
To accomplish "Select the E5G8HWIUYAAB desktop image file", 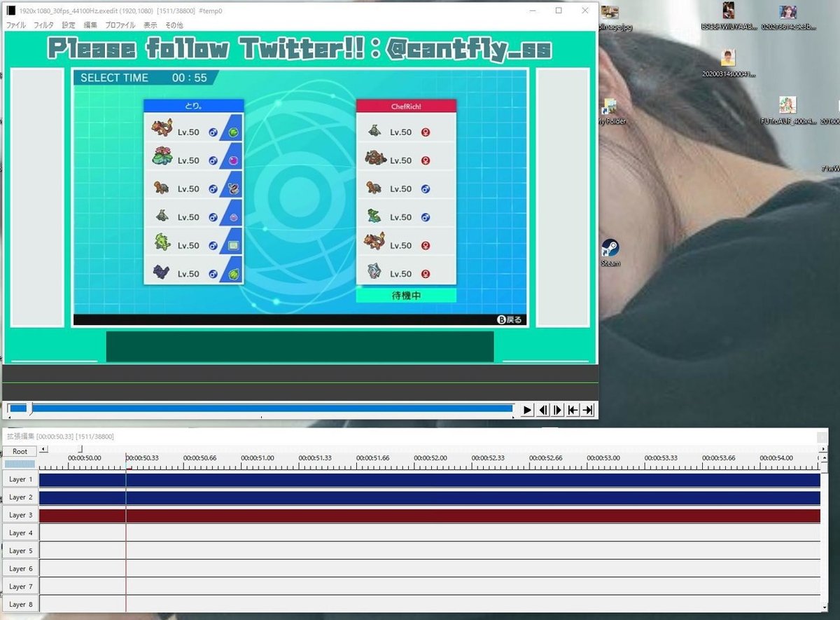I will (x=729, y=18).
